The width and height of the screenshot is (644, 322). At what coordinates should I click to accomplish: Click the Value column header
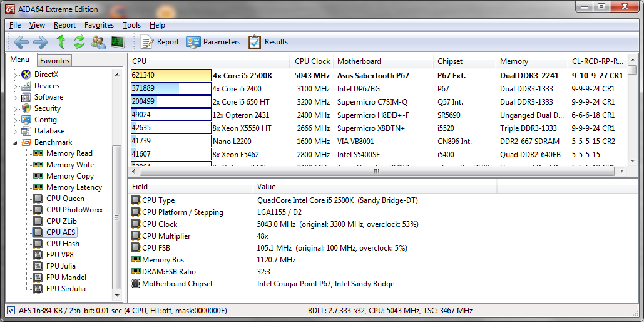click(x=375, y=187)
